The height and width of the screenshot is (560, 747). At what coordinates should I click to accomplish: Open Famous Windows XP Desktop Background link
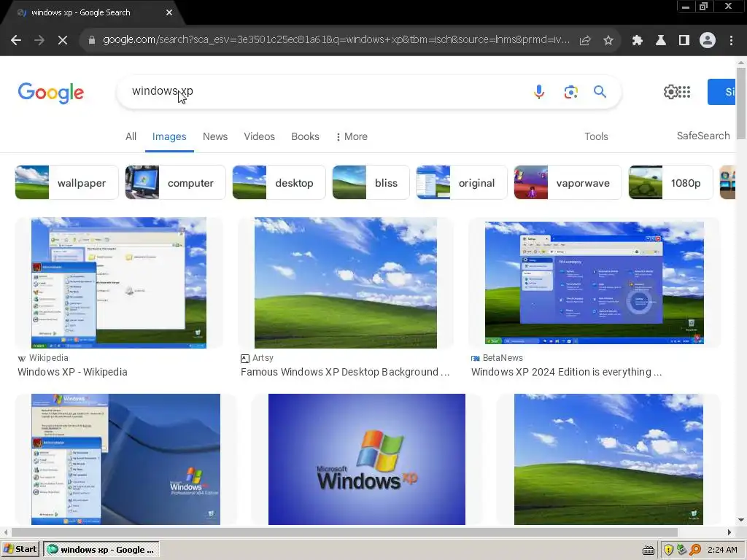[345, 372]
